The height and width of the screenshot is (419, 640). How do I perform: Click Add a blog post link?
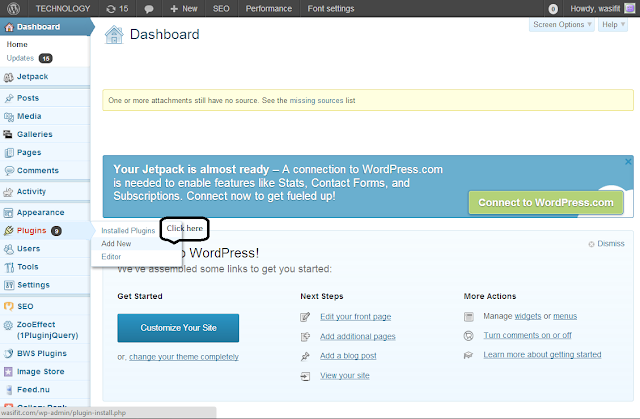(348, 356)
